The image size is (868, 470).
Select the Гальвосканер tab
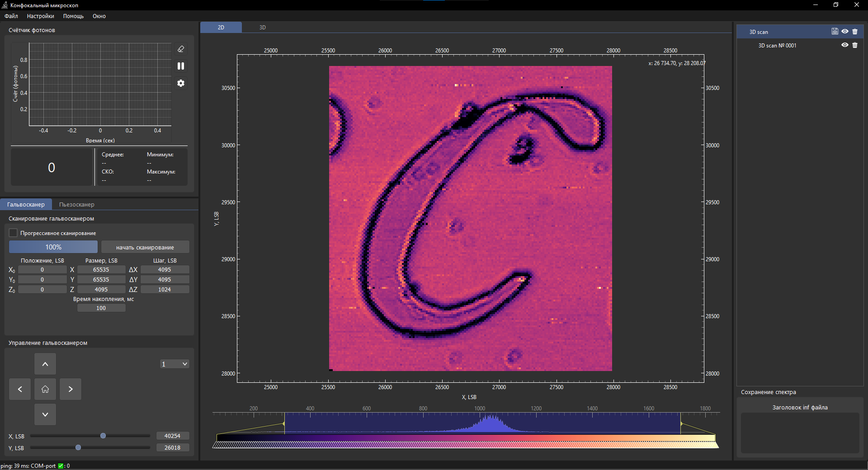click(x=26, y=205)
